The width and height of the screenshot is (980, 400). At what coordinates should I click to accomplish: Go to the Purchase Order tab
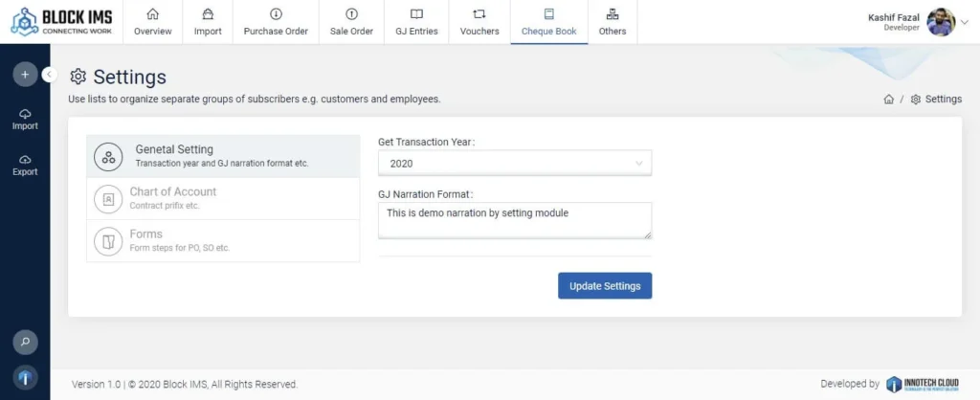(276, 22)
